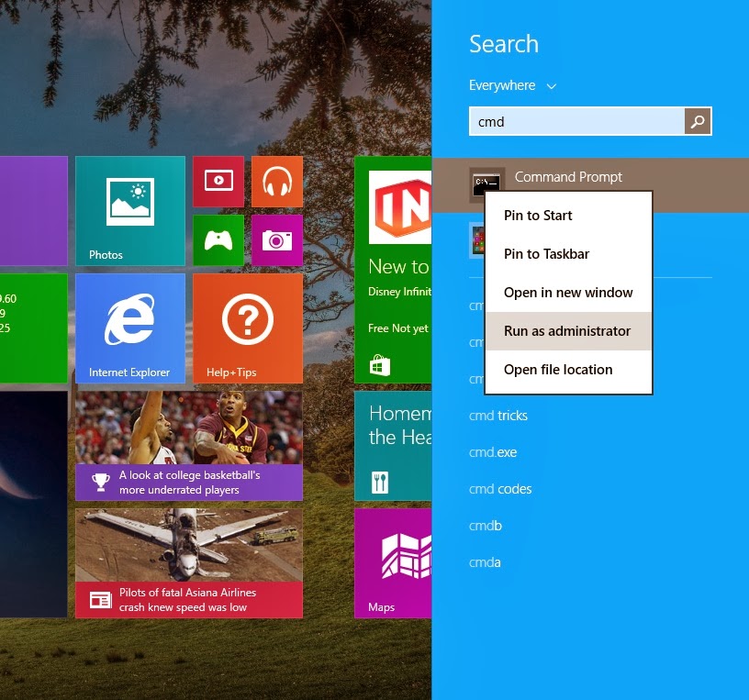
Task: Click the Command Prompt icon in results
Action: (486, 184)
